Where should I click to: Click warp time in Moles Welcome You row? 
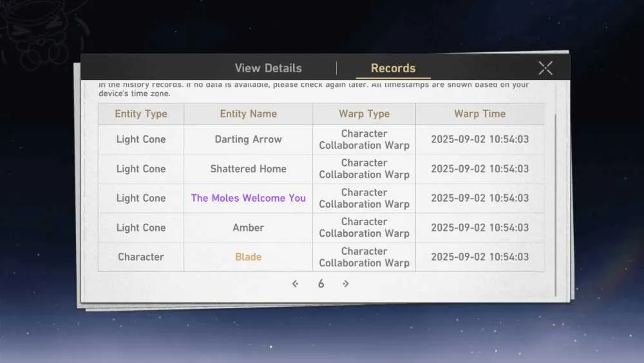480,198
